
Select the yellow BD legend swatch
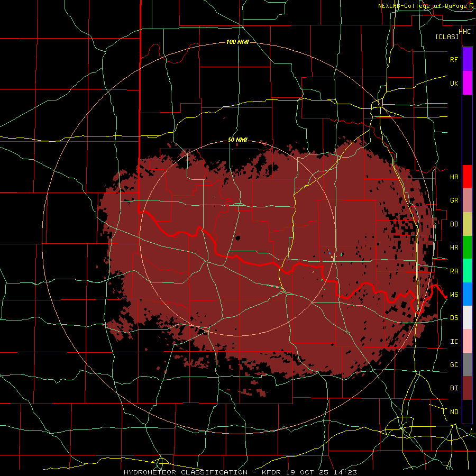[x=467, y=224]
